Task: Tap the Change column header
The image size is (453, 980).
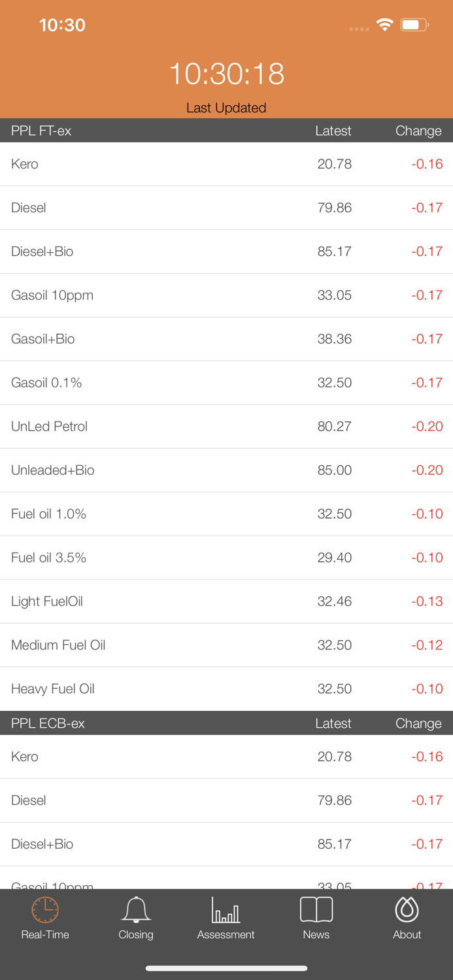Action: pyautogui.click(x=418, y=131)
